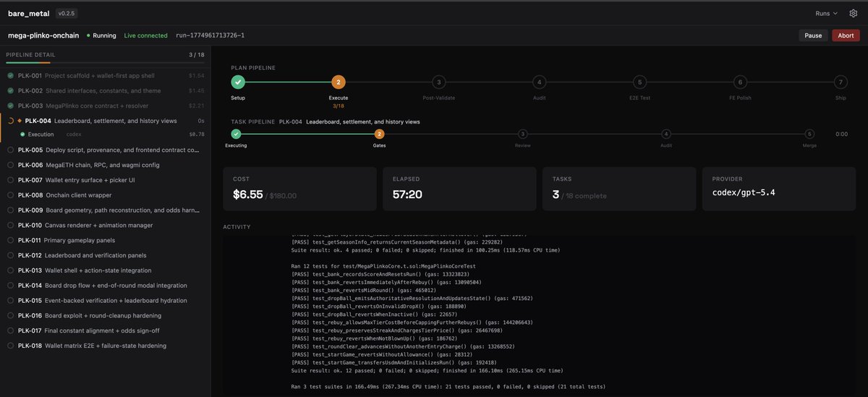Select PLK-005 Deploy script task
868x397 pixels.
105,150
